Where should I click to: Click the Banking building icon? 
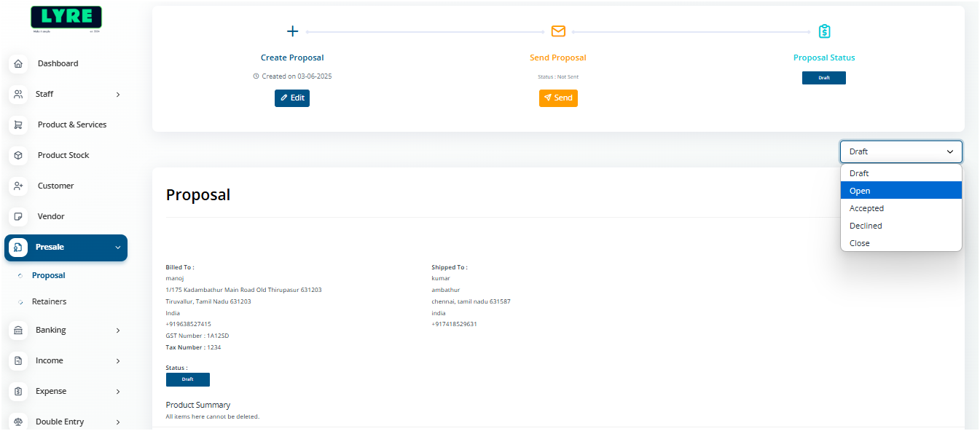click(18, 330)
